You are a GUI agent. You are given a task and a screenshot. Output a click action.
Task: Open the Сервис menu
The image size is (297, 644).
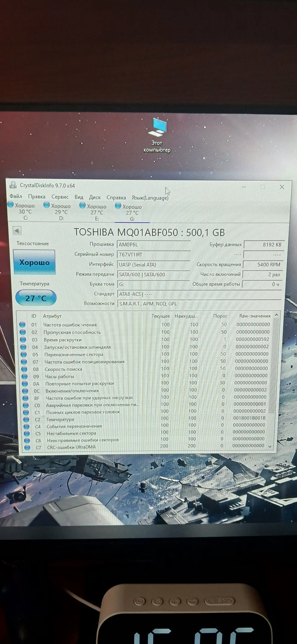(x=60, y=197)
